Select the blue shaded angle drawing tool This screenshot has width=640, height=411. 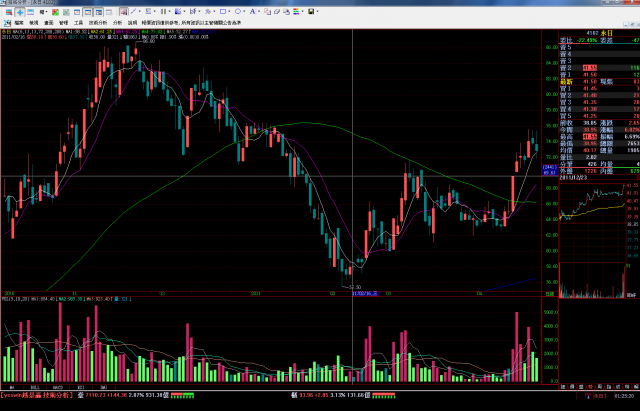[x=178, y=11]
